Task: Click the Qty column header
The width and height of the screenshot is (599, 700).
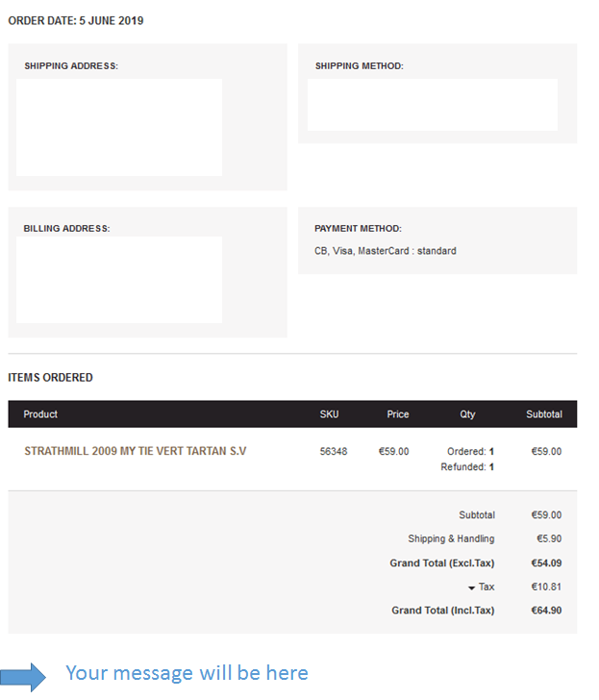Action: click(467, 414)
